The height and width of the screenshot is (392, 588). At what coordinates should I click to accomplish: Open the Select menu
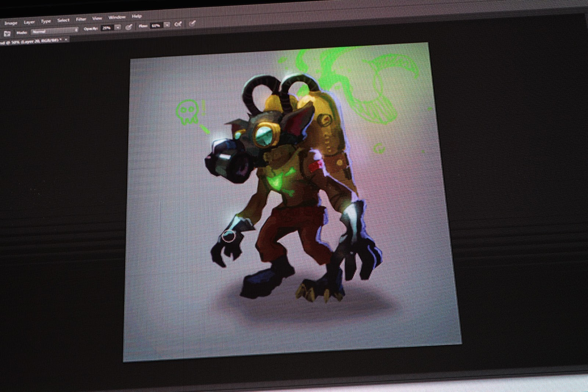(63, 20)
